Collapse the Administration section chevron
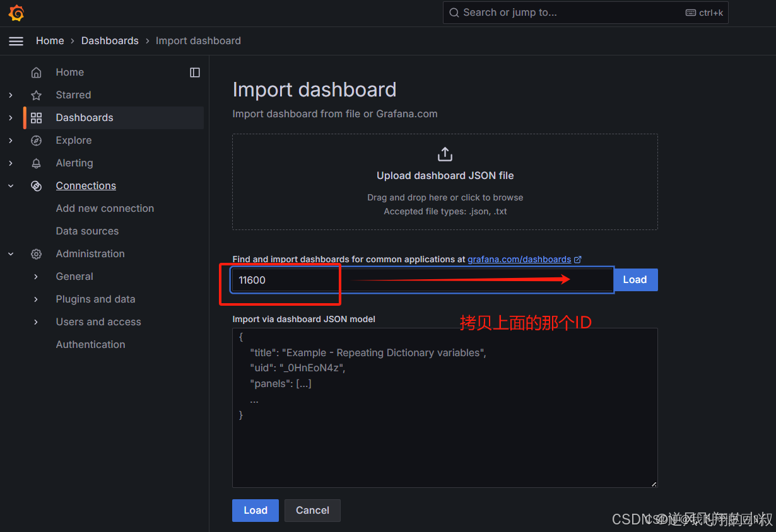776x532 pixels. (11, 254)
